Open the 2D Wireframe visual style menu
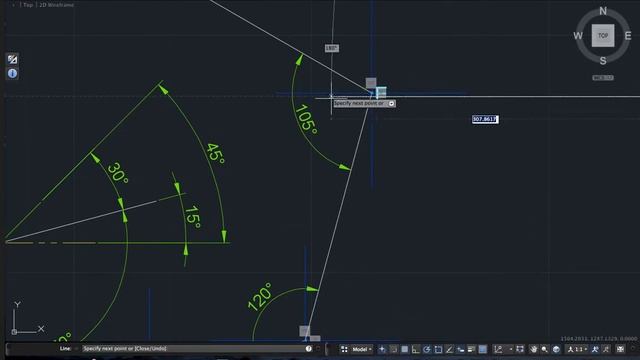Image resolution: width=640 pixels, height=360 pixels. point(56,5)
